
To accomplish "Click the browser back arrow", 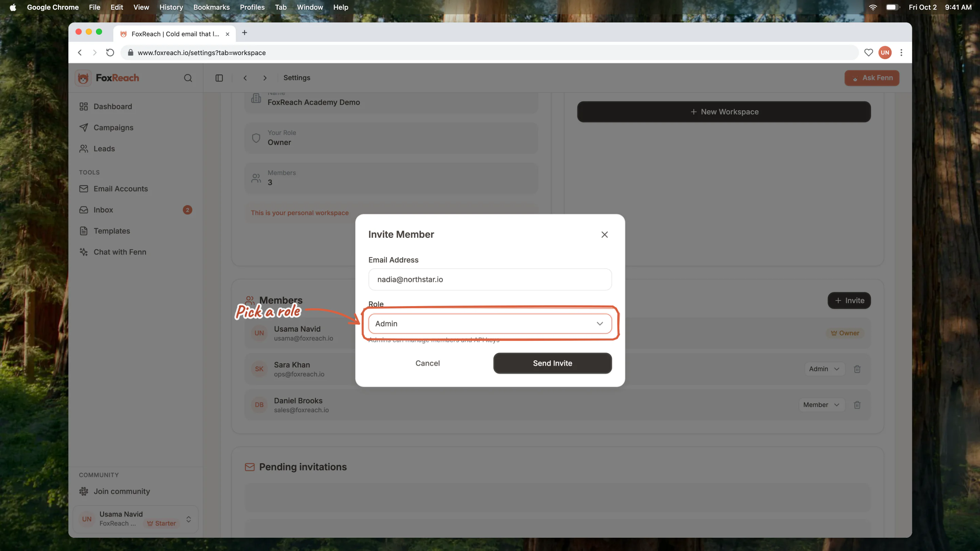I will click(80, 52).
